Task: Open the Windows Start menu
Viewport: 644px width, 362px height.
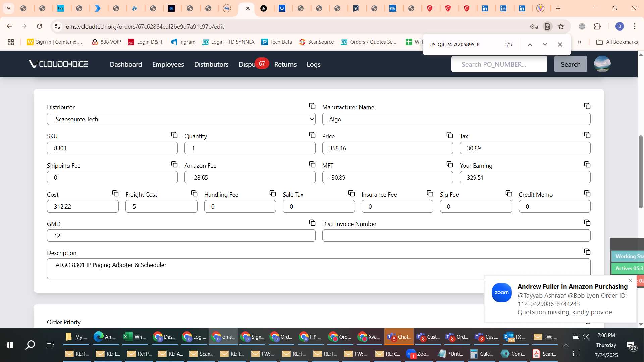Action: [x=10, y=345]
